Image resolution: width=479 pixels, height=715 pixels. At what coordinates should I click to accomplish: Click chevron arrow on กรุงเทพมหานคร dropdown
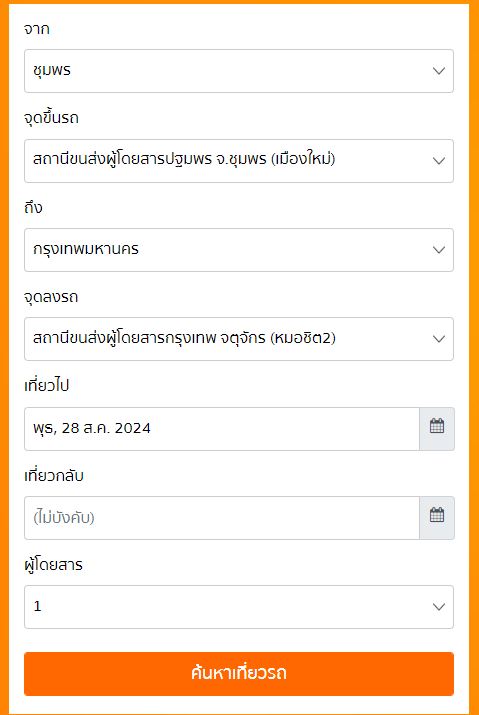point(439,250)
